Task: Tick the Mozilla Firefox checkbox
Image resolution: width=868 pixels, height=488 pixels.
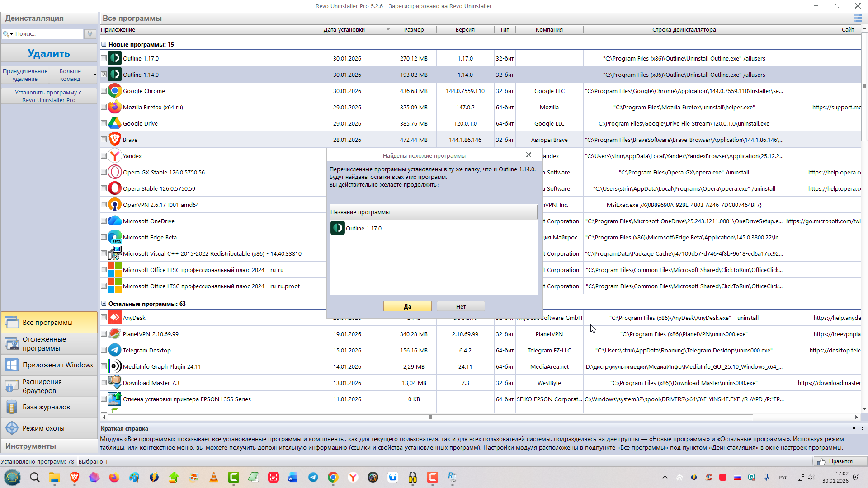Action: 104,107
